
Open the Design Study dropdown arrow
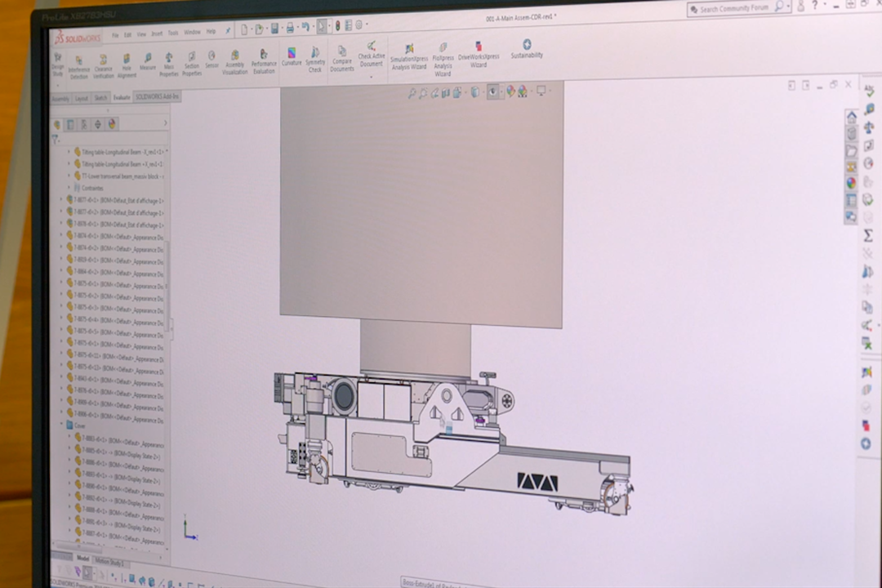click(57, 86)
